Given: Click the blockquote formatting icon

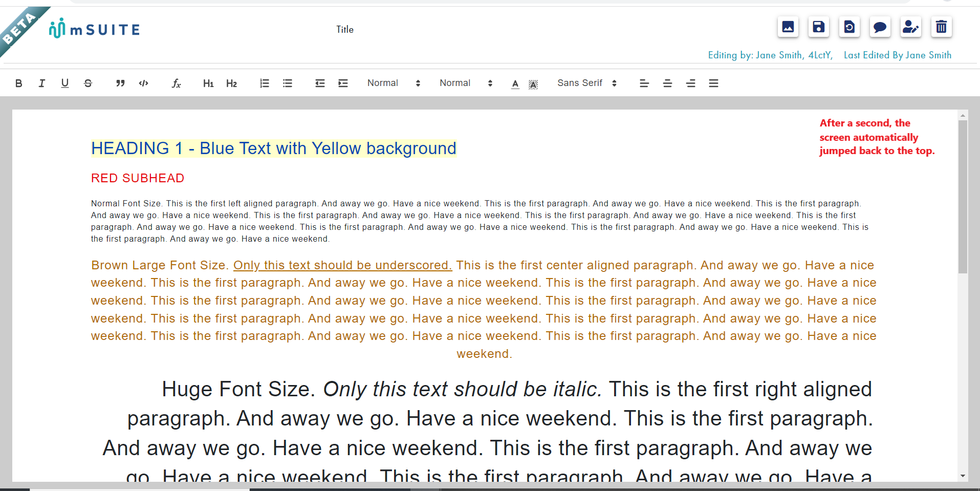Looking at the screenshot, I should point(120,83).
